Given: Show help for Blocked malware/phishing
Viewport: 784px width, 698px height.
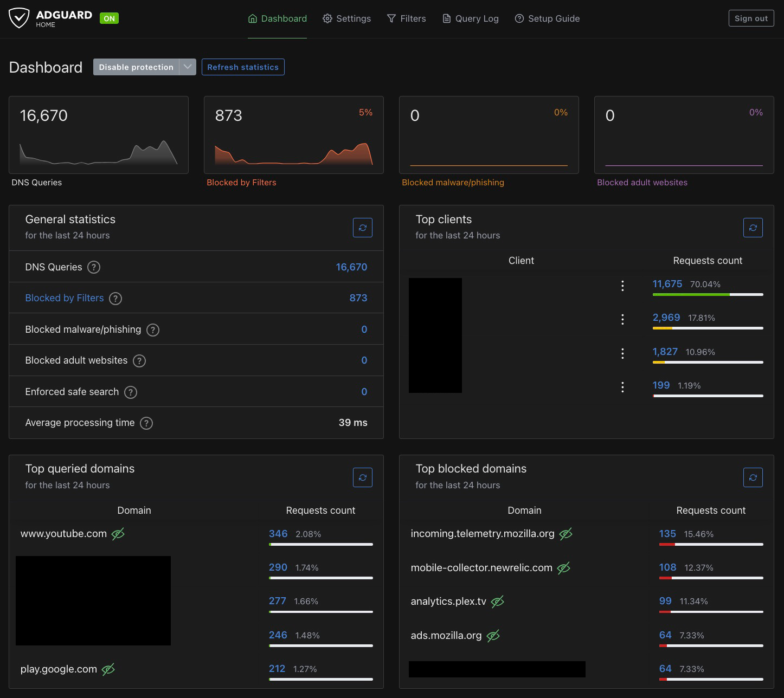Looking at the screenshot, I should 153,329.
